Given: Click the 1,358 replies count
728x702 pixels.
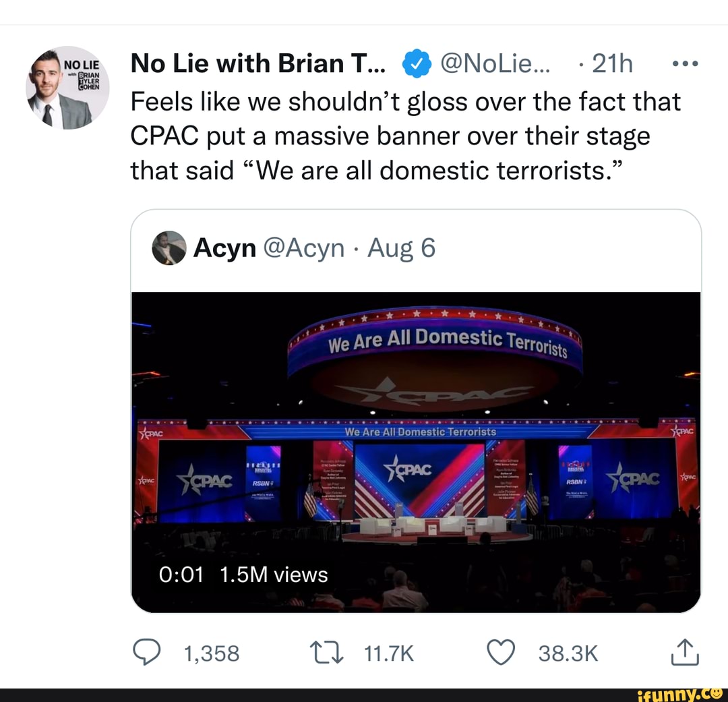Looking at the screenshot, I should point(211,653).
